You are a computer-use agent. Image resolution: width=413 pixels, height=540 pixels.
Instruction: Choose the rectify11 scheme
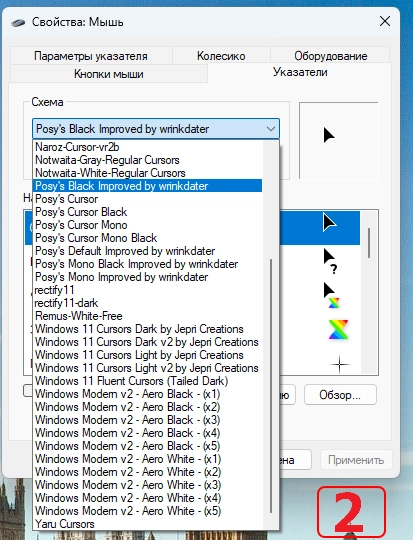[x=147, y=290]
